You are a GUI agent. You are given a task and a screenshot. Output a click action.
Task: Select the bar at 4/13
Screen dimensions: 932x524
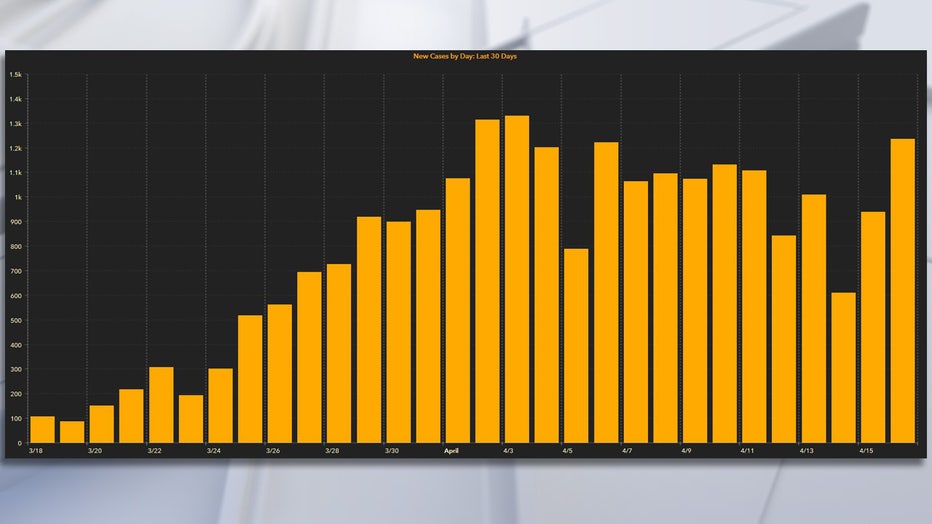814,318
